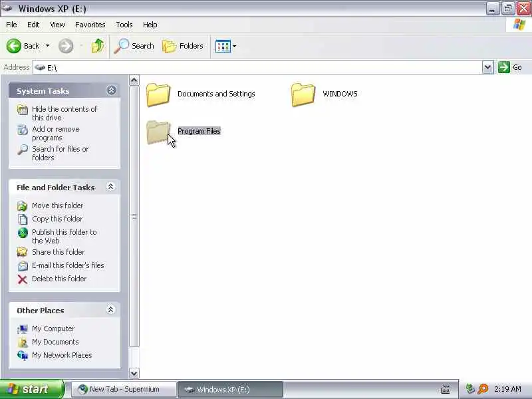The height and width of the screenshot is (399, 532).
Task: Select the Documents and Settings folder icon
Action: click(x=158, y=95)
